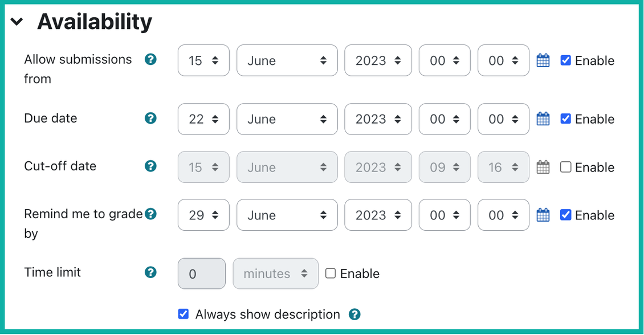The image size is (644, 335).
Task: Enable the Time limit option
Action: point(331,273)
